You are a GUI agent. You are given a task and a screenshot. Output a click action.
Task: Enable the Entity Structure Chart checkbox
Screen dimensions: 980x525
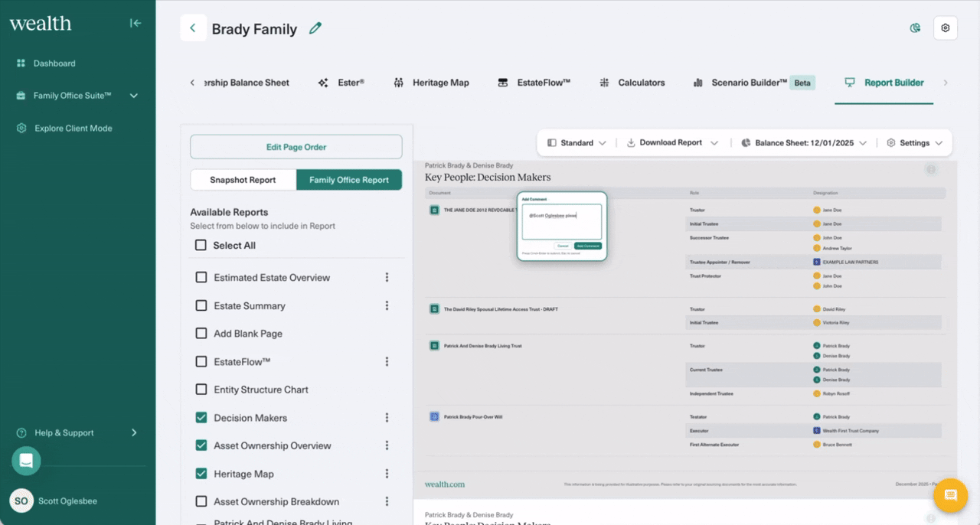pyautogui.click(x=201, y=390)
